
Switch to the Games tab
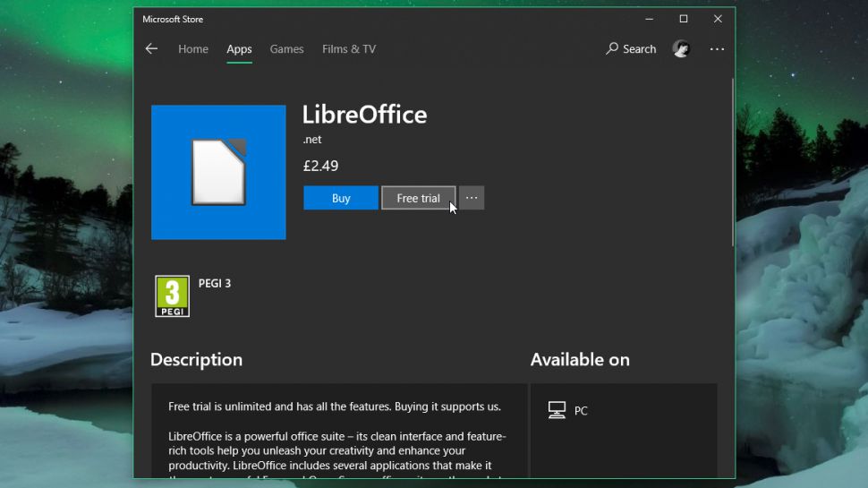tap(286, 48)
